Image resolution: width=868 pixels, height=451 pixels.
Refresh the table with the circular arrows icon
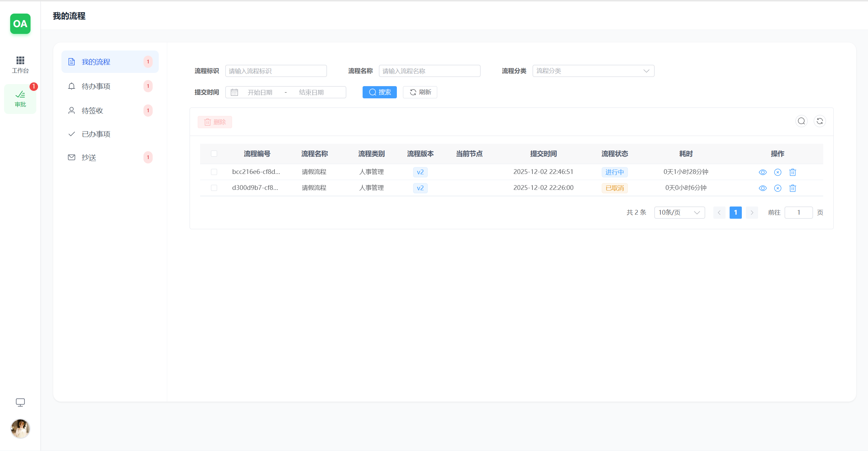[820, 121]
